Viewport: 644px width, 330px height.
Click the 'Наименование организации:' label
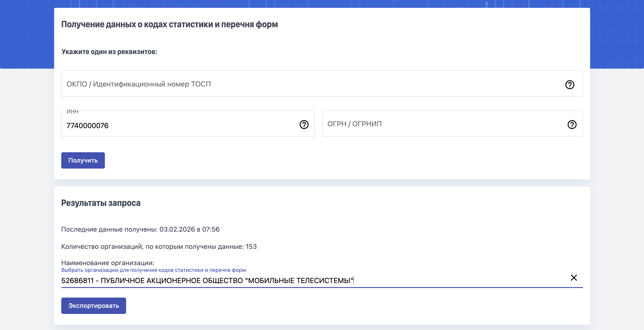tap(108, 263)
